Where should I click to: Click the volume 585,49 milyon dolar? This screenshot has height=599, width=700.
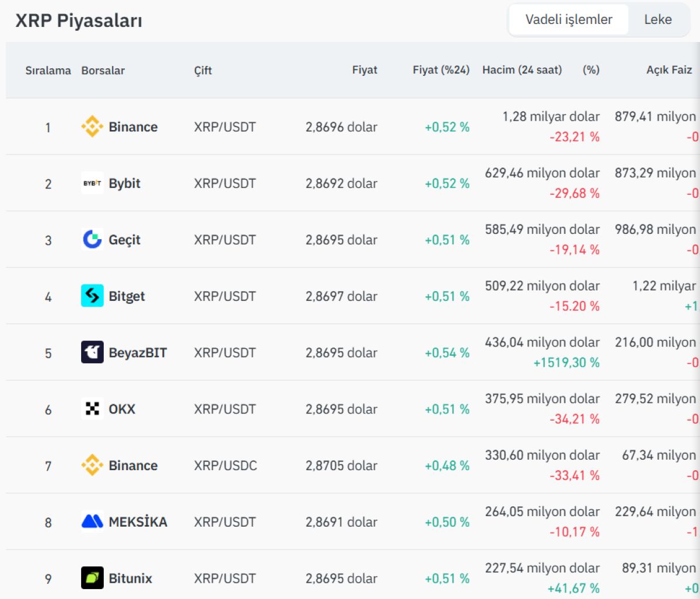[542, 230]
